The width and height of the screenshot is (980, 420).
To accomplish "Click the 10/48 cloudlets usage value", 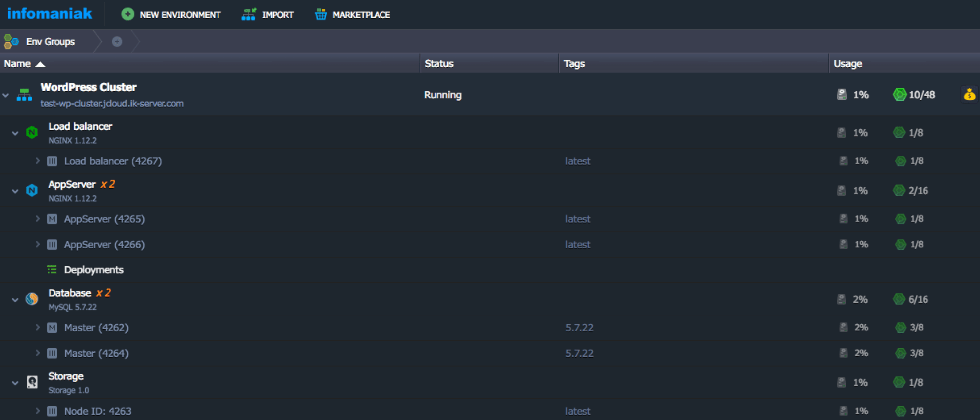I will 922,95.
